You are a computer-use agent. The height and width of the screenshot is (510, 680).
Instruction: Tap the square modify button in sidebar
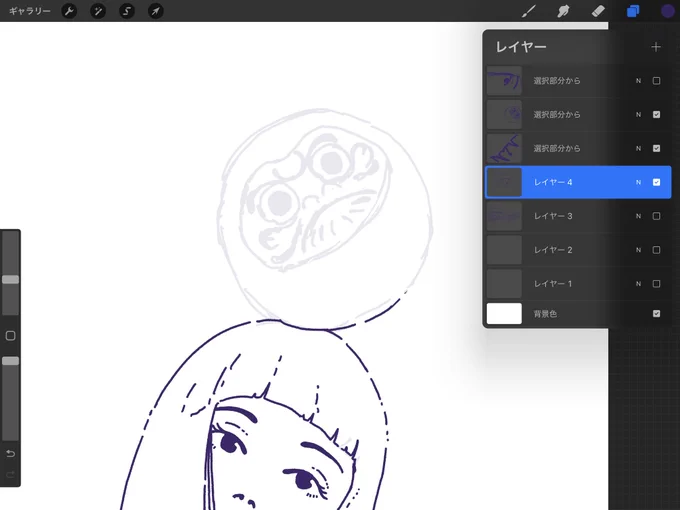10,336
